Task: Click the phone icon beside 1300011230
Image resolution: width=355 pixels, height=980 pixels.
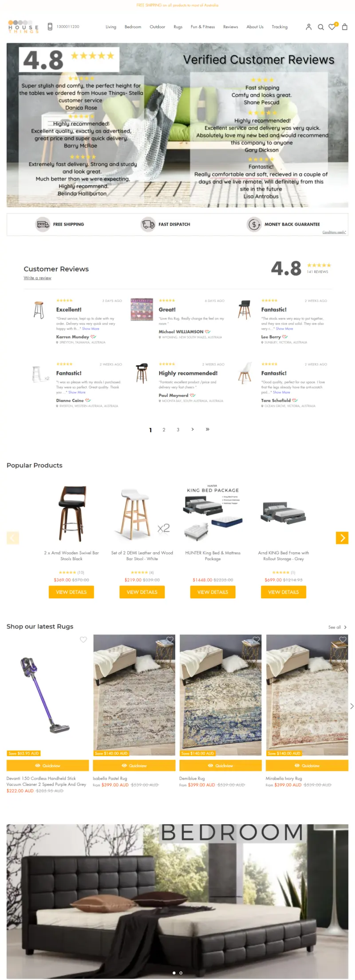Action: (x=50, y=27)
